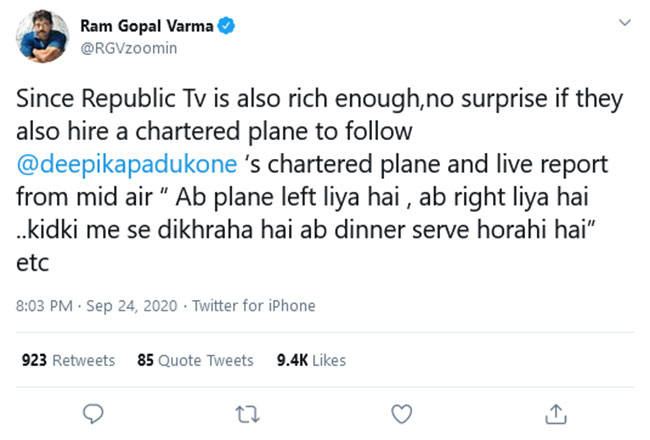This screenshot has height=440, width=650.
Task: Expand the tweet options chevron
Action: tap(626, 24)
